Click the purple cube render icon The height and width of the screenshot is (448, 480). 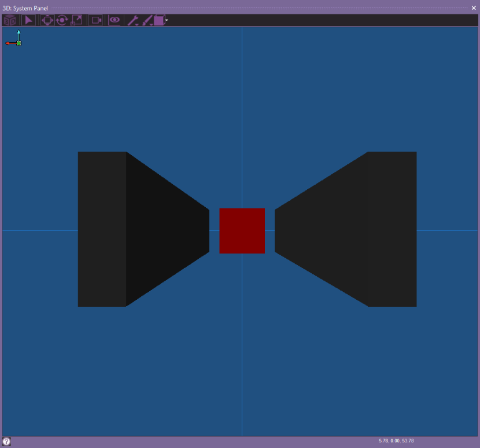(159, 21)
